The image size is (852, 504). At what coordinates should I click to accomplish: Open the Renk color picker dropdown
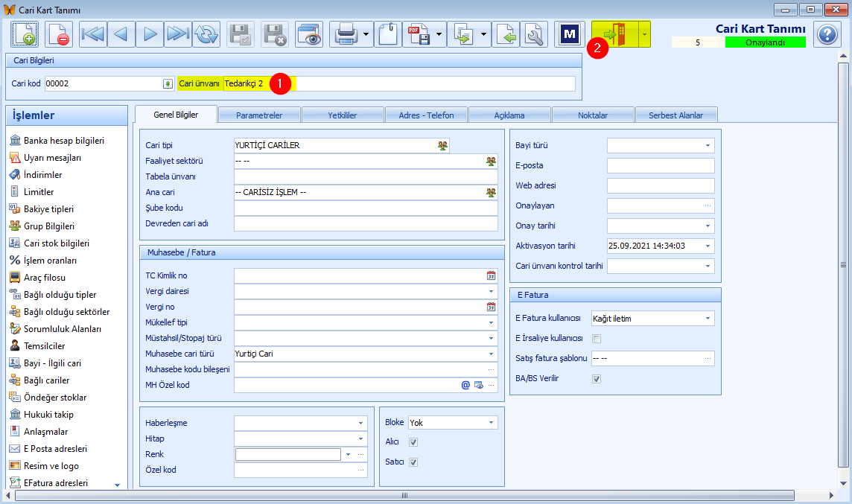[348, 455]
